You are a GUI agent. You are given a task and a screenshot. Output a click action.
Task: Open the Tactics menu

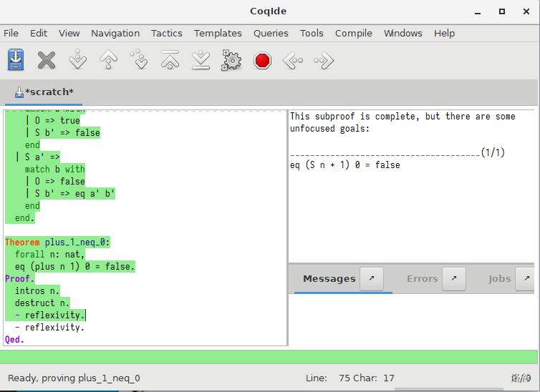click(x=166, y=33)
